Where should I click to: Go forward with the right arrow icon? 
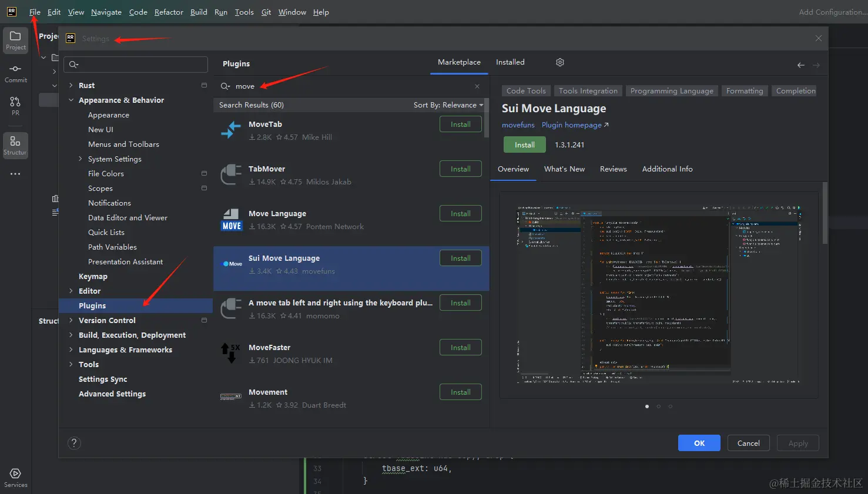[816, 65]
